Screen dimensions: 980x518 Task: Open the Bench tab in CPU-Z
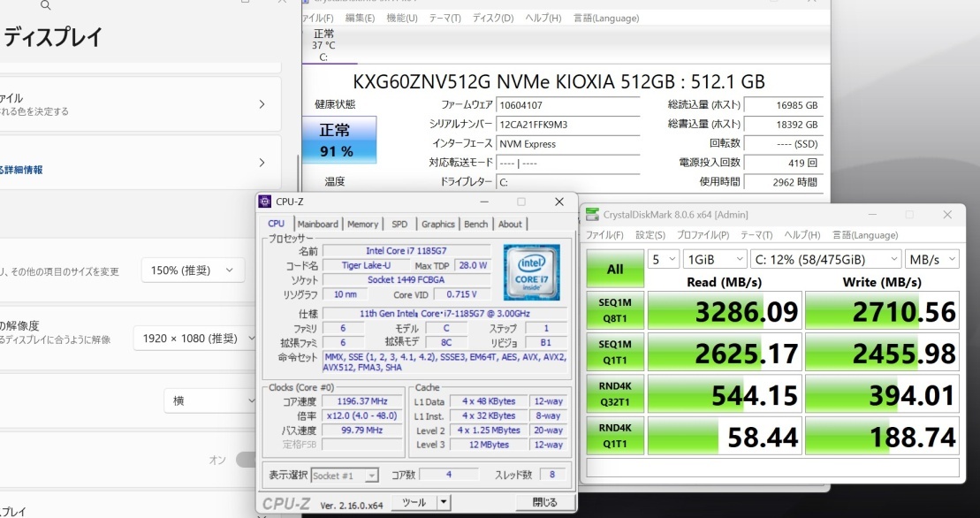475,225
